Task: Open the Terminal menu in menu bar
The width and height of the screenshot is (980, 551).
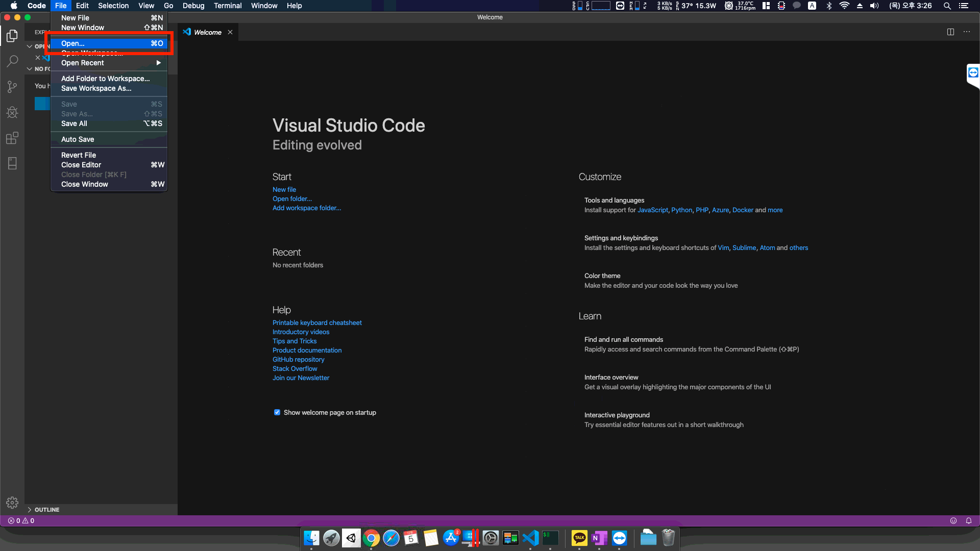Action: click(x=227, y=6)
